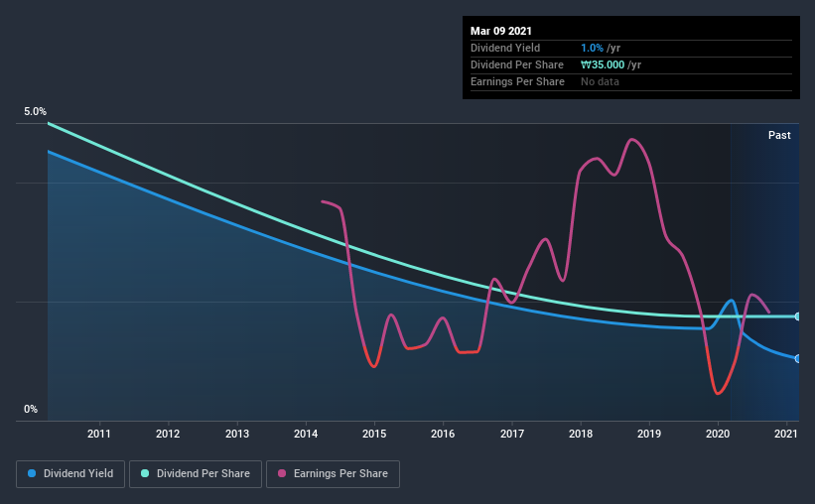Click the Mar 09 2021 tooltip header

coord(501,31)
